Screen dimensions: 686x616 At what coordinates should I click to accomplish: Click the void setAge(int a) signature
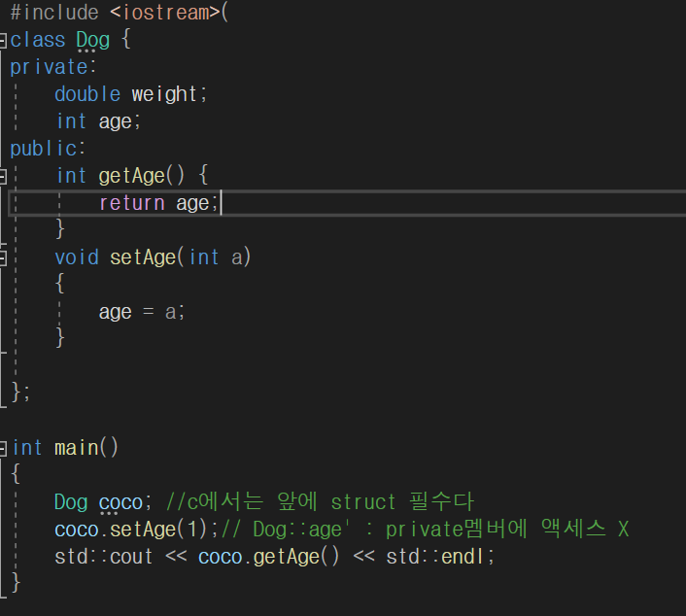tap(153, 257)
